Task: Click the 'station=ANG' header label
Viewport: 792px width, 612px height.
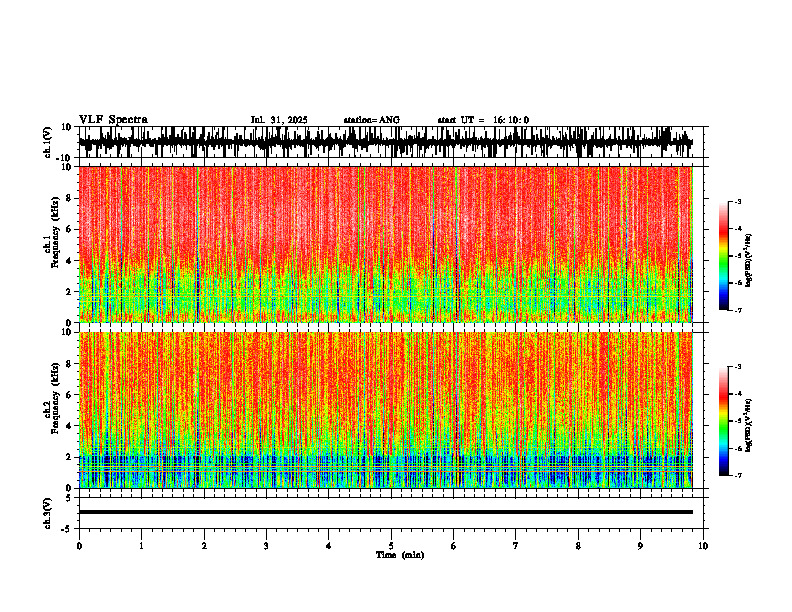Action: coord(372,120)
